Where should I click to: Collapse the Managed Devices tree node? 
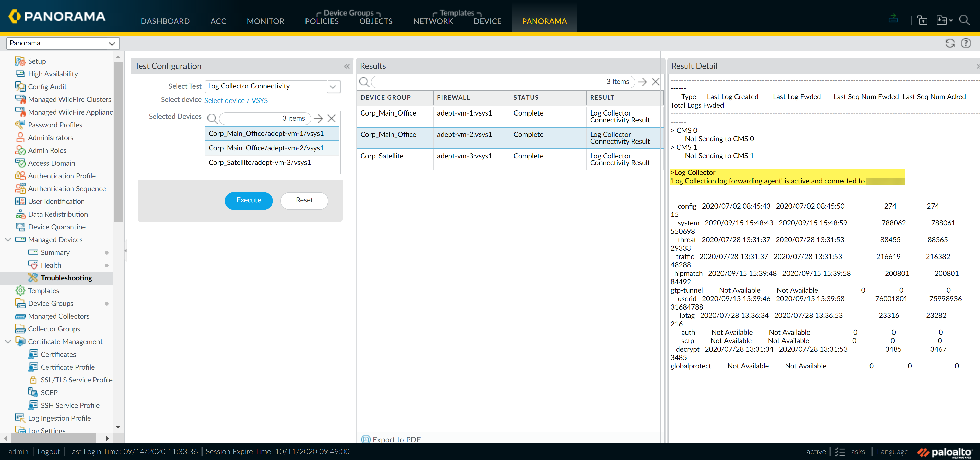coord(8,240)
